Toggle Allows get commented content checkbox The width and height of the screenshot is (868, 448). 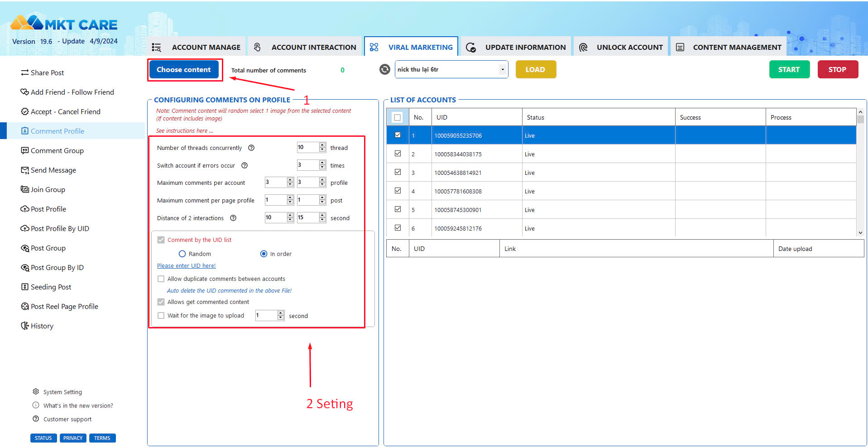coord(161,302)
